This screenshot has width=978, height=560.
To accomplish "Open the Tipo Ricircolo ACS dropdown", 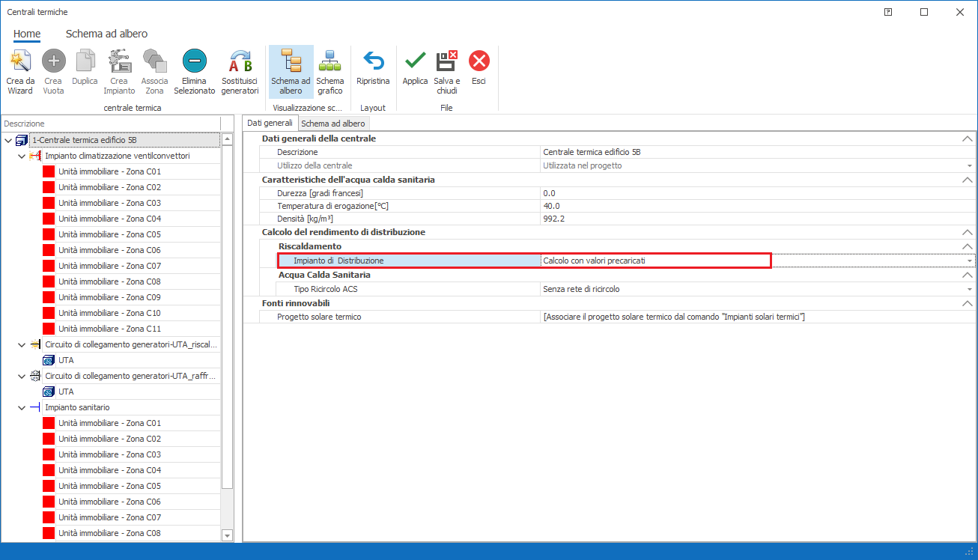I will 970,289.
